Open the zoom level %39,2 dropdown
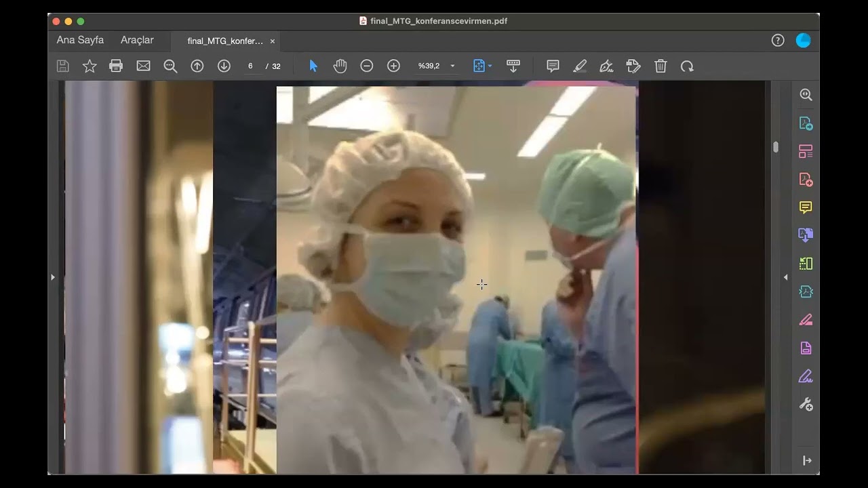Image resolution: width=868 pixels, height=488 pixels. 436,66
